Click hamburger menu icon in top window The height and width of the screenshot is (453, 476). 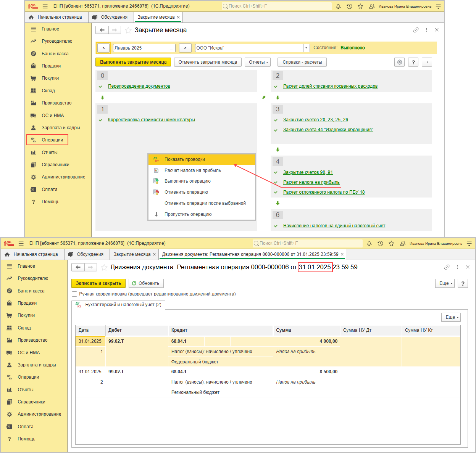(45, 6)
